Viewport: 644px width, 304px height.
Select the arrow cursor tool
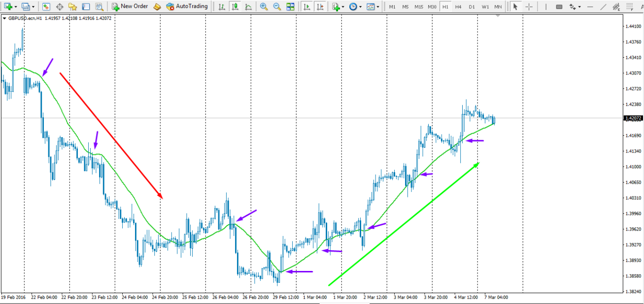515,6
